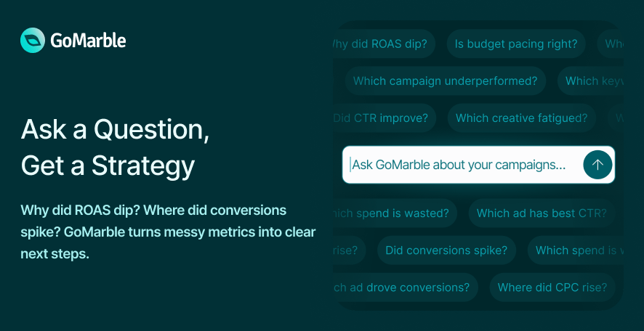Image resolution: width=644 pixels, height=331 pixels.
Task: Focus the Ask GoMarble campaigns input field
Action: (x=478, y=165)
